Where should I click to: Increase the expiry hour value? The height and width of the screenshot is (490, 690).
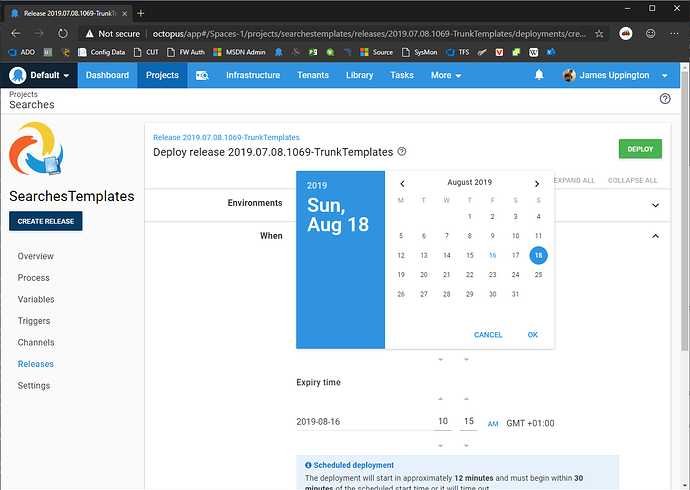(x=440, y=399)
